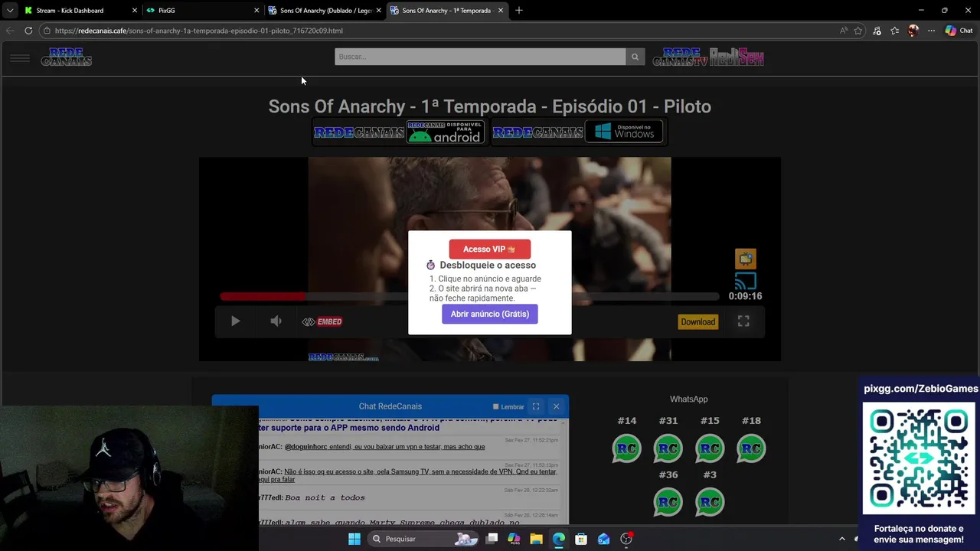
Task: Click the Sons Of Anarchy episode title
Action: 490,106
